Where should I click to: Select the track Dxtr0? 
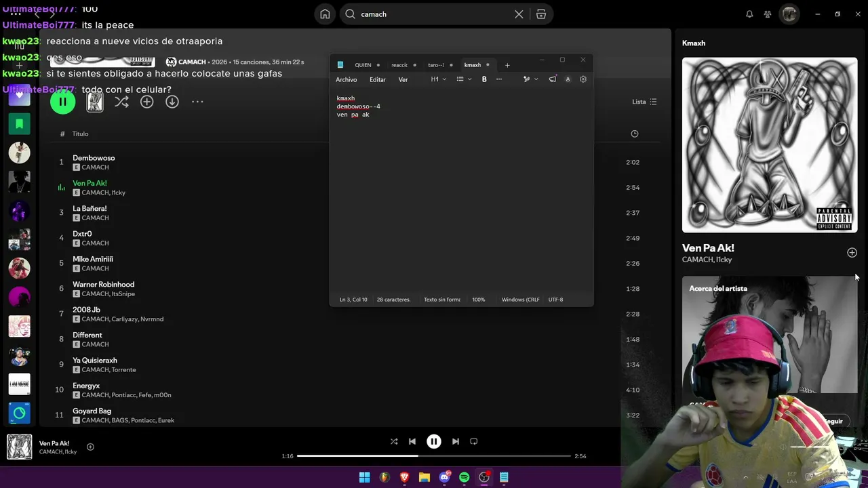click(x=82, y=234)
